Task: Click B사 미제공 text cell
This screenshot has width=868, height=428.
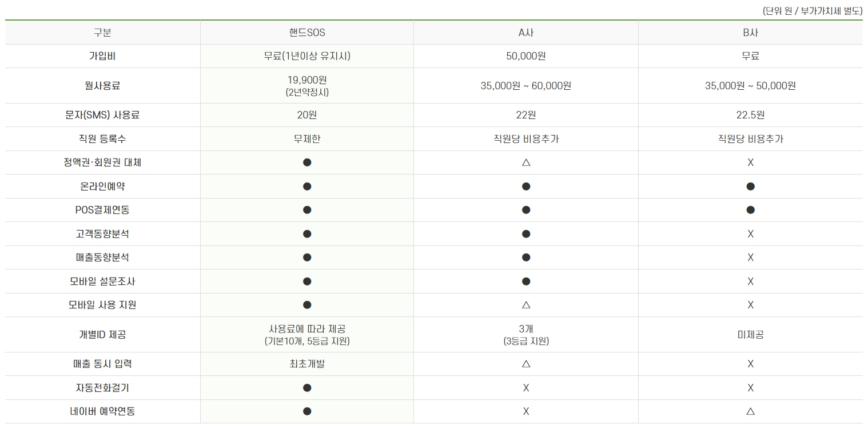Action: (750, 335)
